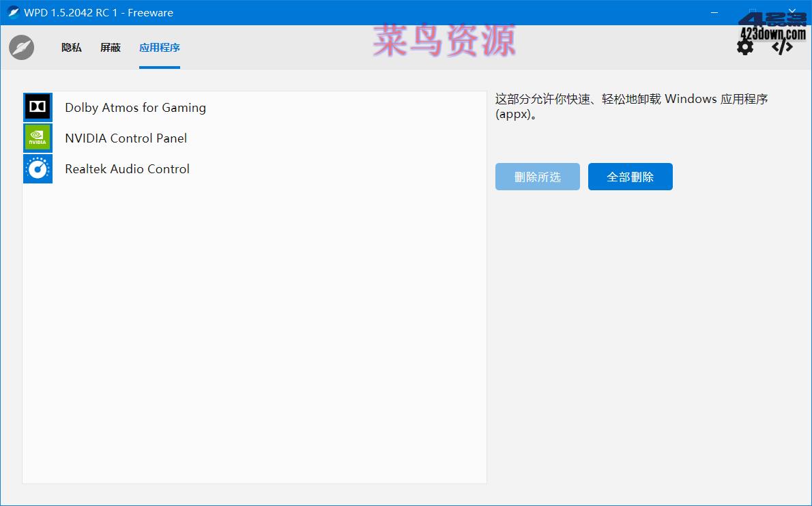Image resolution: width=812 pixels, height=506 pixels.
Task: Click the NVIDIA Control Panel label text
Action: 126,138
